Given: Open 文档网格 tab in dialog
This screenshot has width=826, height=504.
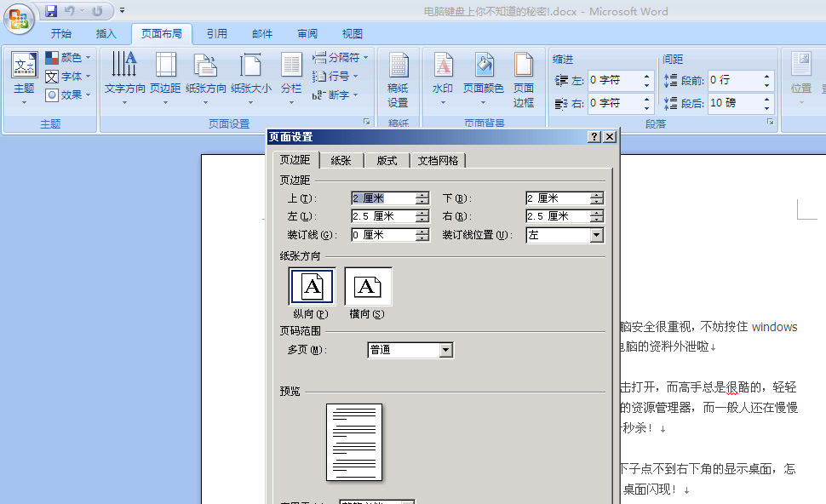Looking at the screenshot, I should pos(438,161).
